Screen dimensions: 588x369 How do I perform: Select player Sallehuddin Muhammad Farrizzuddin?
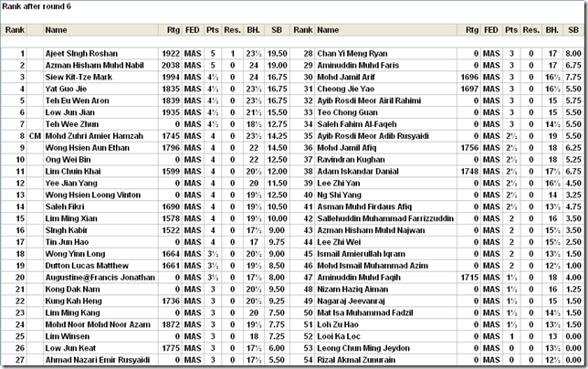tap(385, 218)
